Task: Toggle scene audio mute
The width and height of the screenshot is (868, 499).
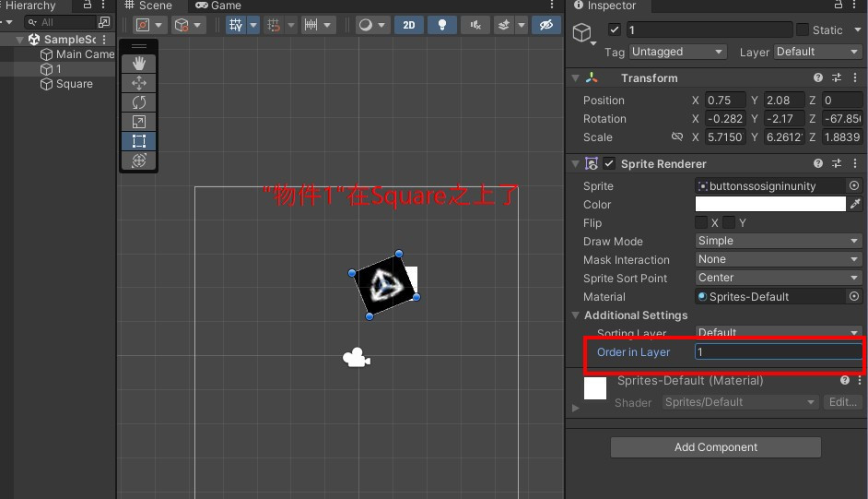Action: pos(475,25)
